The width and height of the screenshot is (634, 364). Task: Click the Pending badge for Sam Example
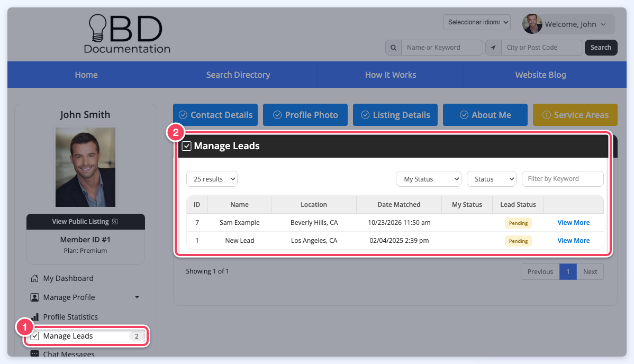pos(518,223)
